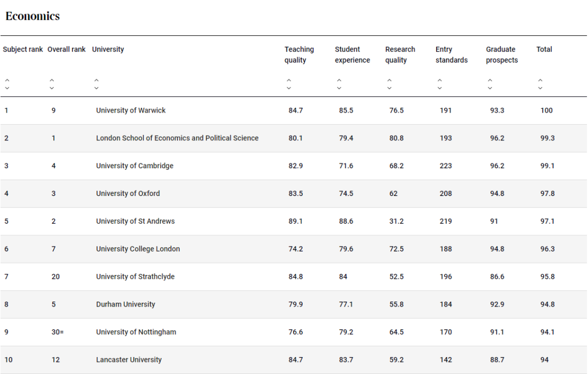This screenshot has height=374, width=588.
Task: Open University of Warwick entry
Action: tap(131, 111)
